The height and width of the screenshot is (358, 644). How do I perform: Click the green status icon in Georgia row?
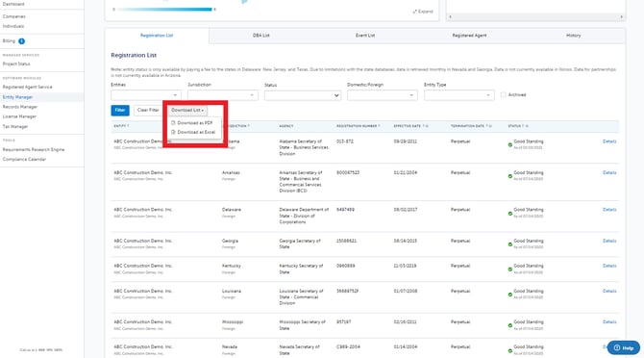pyautogui.click(x=510, y=244)
